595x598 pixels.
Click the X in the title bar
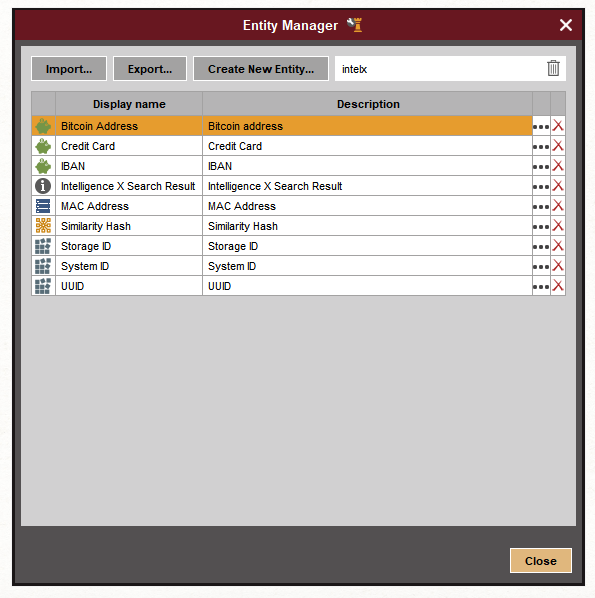click(x=566, y=25)
